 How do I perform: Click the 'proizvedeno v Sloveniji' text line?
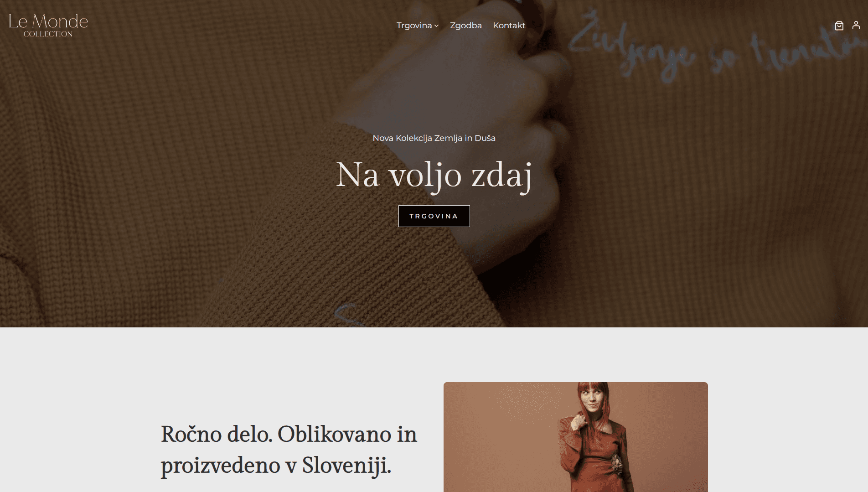click(276, 466)
